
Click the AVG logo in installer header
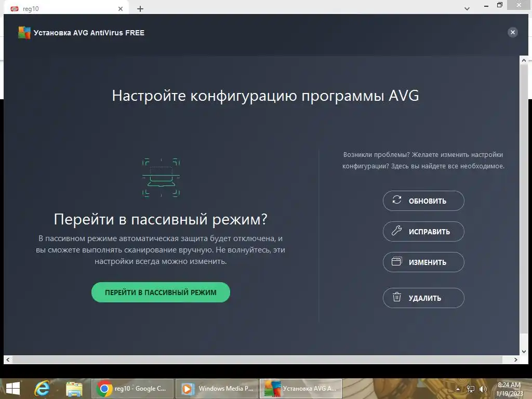[x=24, y=33]
